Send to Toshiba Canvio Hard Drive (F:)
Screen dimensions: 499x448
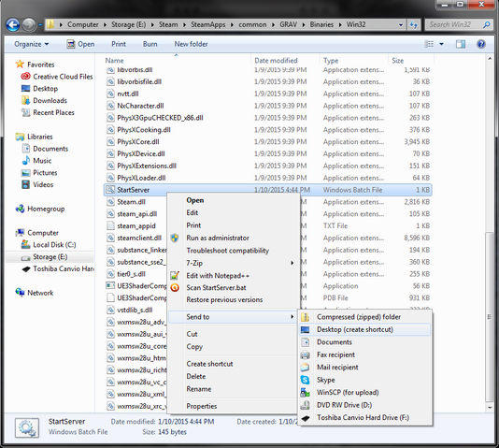point(364,417)
